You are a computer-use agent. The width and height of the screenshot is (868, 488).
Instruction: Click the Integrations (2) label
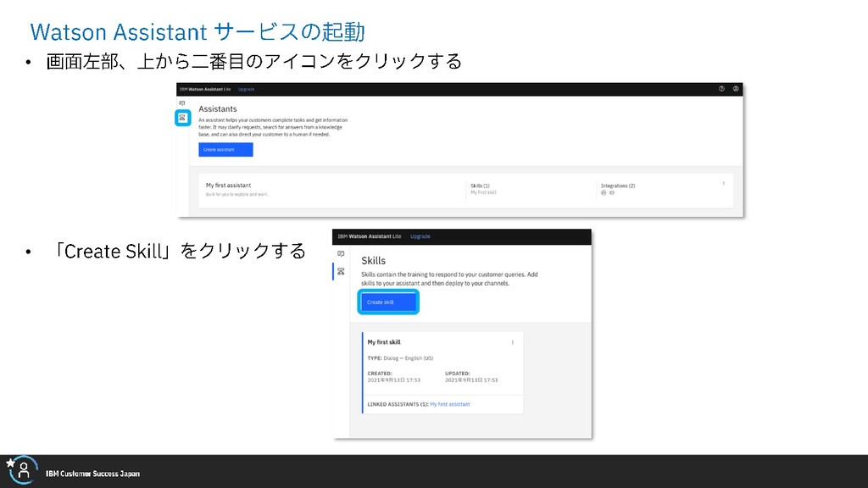(x=618, y=186)
